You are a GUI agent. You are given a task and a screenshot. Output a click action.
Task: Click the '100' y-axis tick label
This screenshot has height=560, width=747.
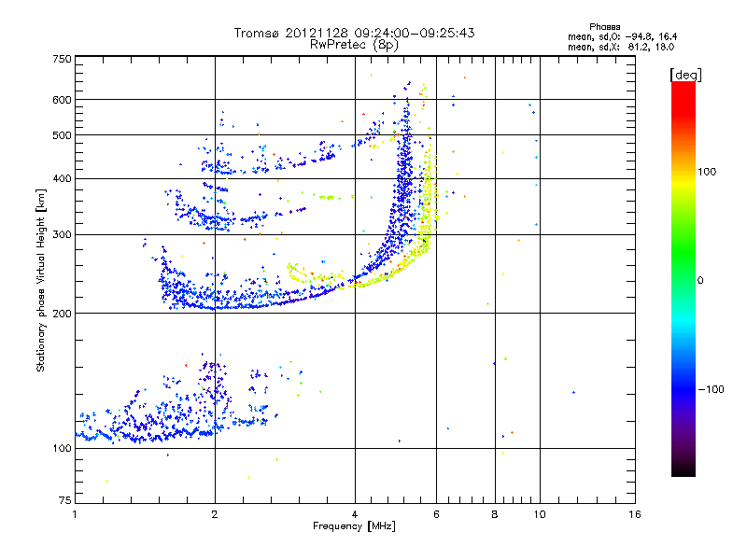click(x=62, y=449)
